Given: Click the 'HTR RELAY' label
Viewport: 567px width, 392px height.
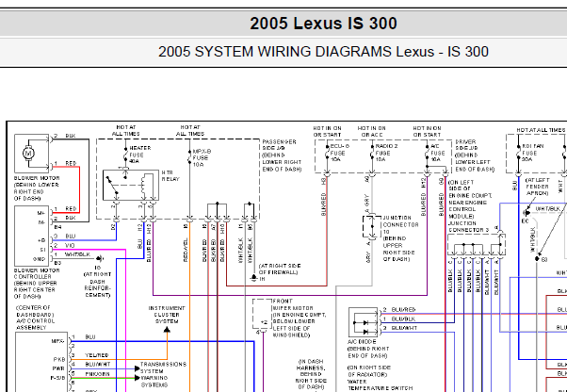Looking at the screenshot, I should pos(170,176).
